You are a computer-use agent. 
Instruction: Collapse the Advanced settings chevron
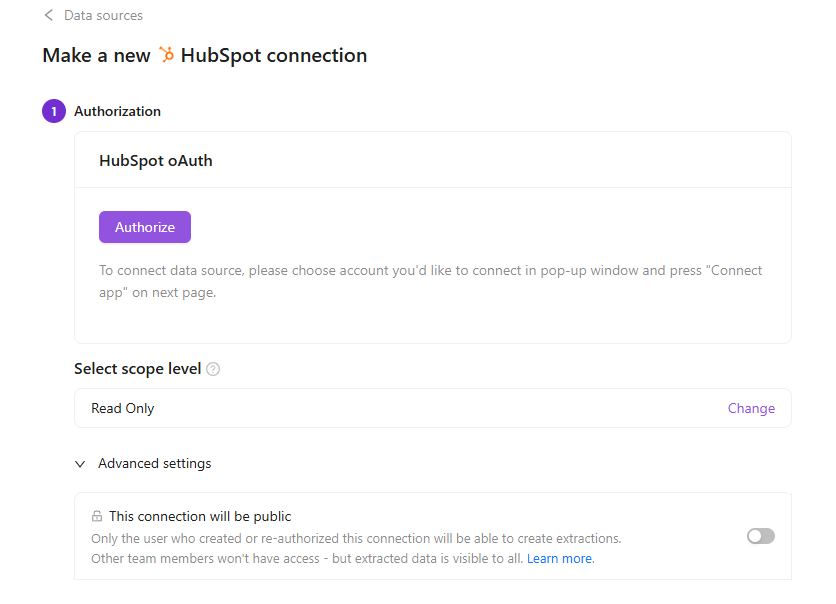(80, 464)
